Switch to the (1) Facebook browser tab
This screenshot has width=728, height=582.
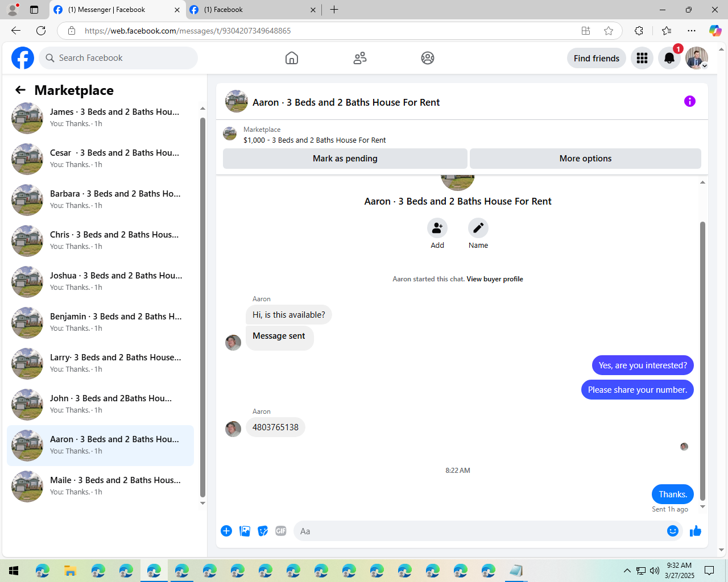pyautogui.click(x=253, y=10)
